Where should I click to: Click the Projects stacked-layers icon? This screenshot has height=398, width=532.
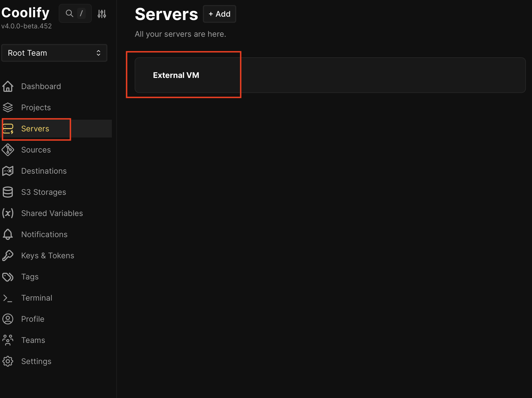pyautogui.click(x=8, y=107)
